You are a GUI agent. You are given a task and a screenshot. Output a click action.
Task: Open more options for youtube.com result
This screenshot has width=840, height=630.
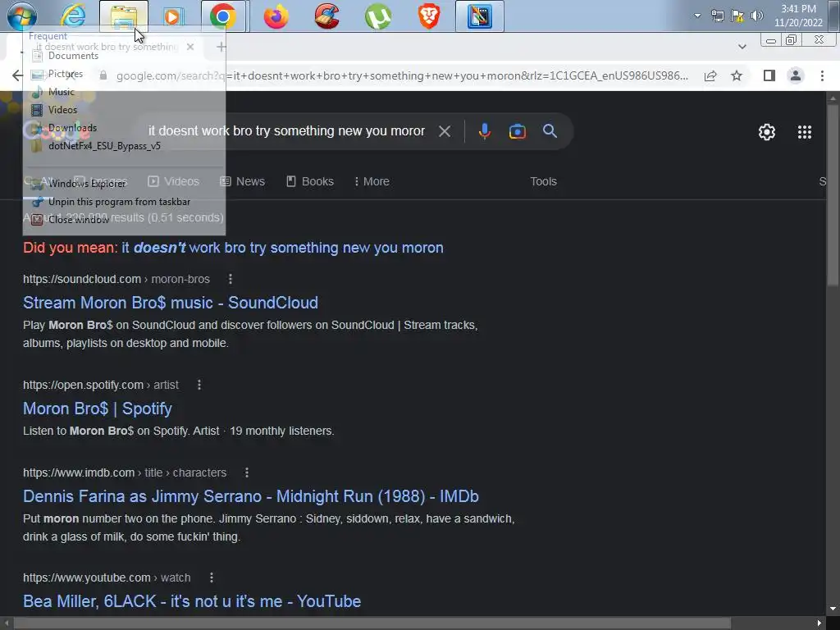coord(212,578)
